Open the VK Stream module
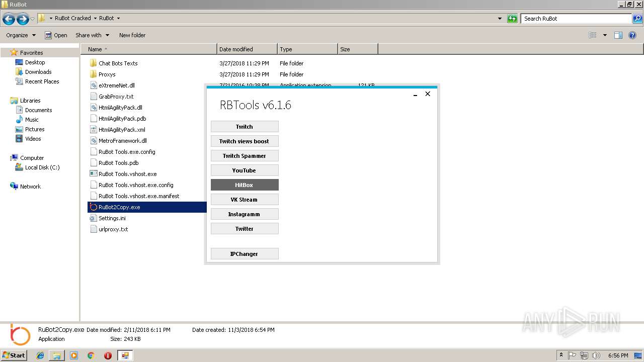Viewport: 644px width, 362px height. [245, 200]
